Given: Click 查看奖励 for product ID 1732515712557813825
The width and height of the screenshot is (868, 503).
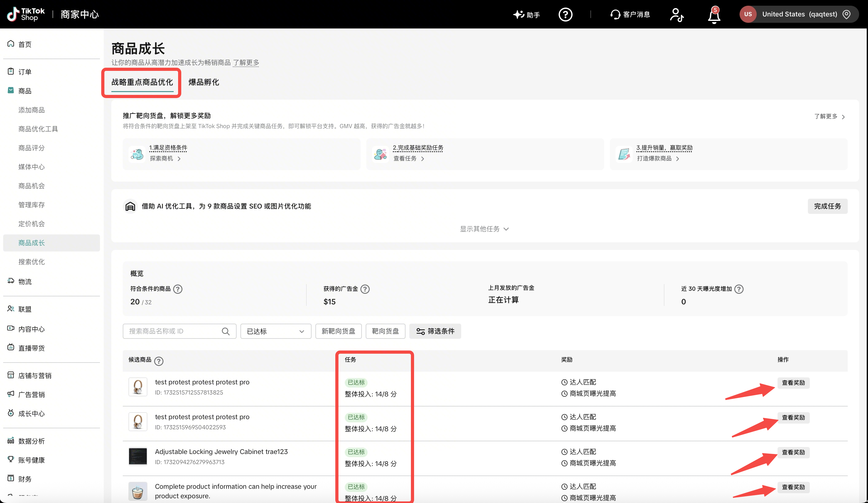Looking at the screenshot, I should point(793,383).
